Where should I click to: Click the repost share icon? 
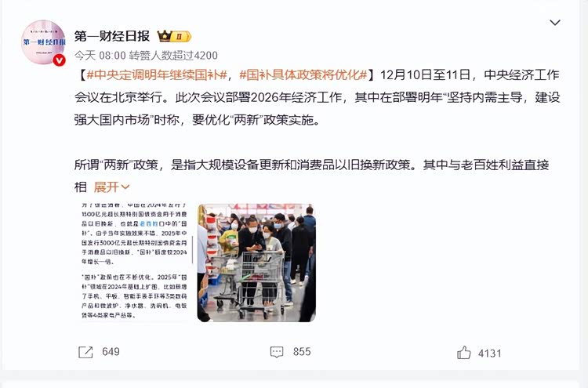tap(85, 352)
